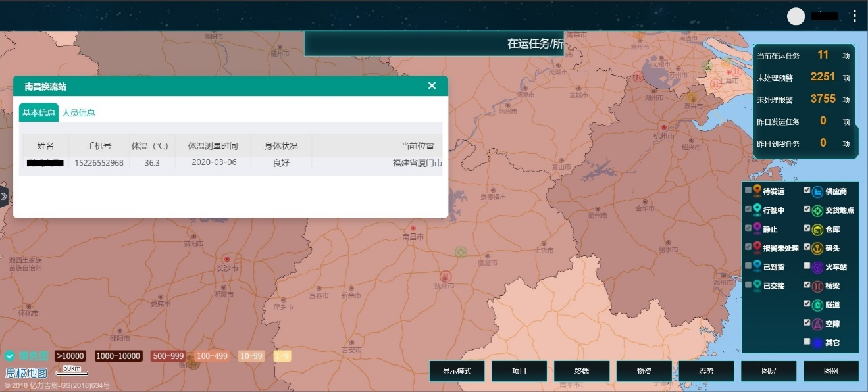Click the user avatar circle

796,16
